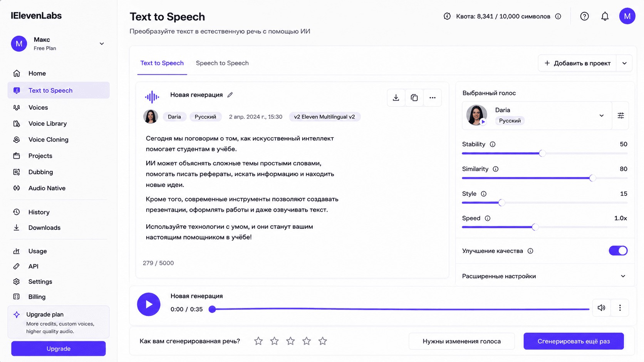Screen dimensions: 644x362
Task: Show Style info tooltip icon
Action: [484, 194]
